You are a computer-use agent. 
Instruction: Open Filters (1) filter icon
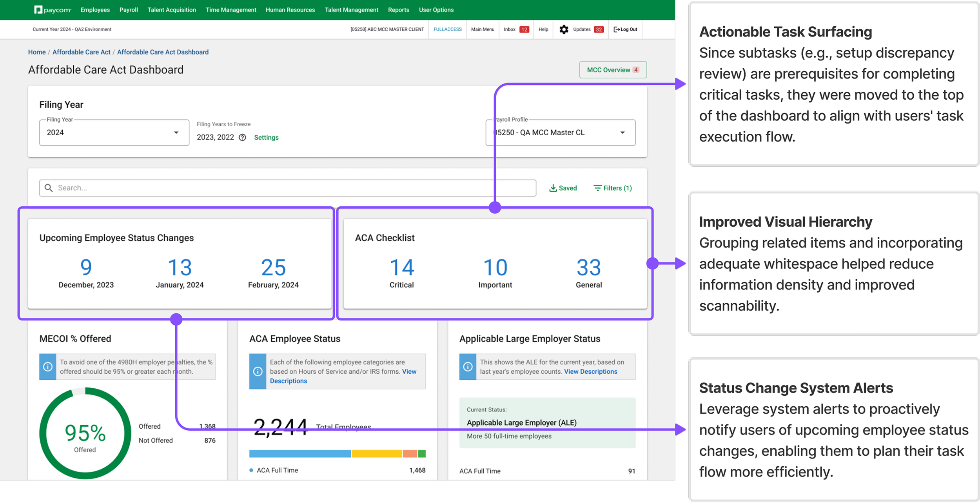[597, 188]
